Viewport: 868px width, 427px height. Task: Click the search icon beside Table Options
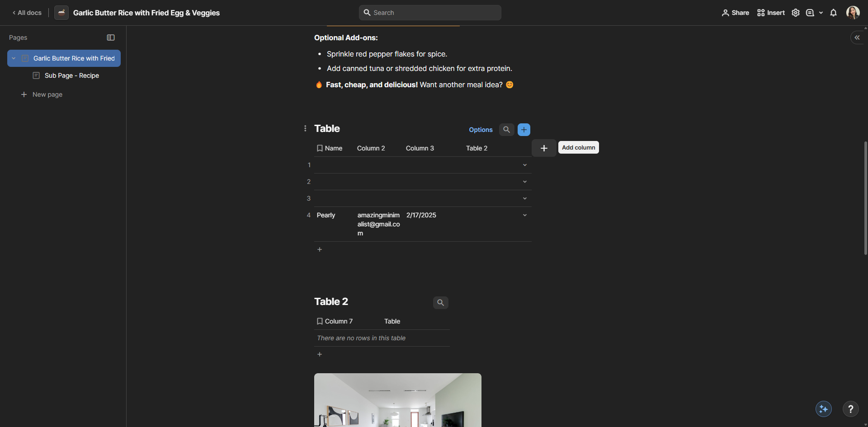click(506, 130)
